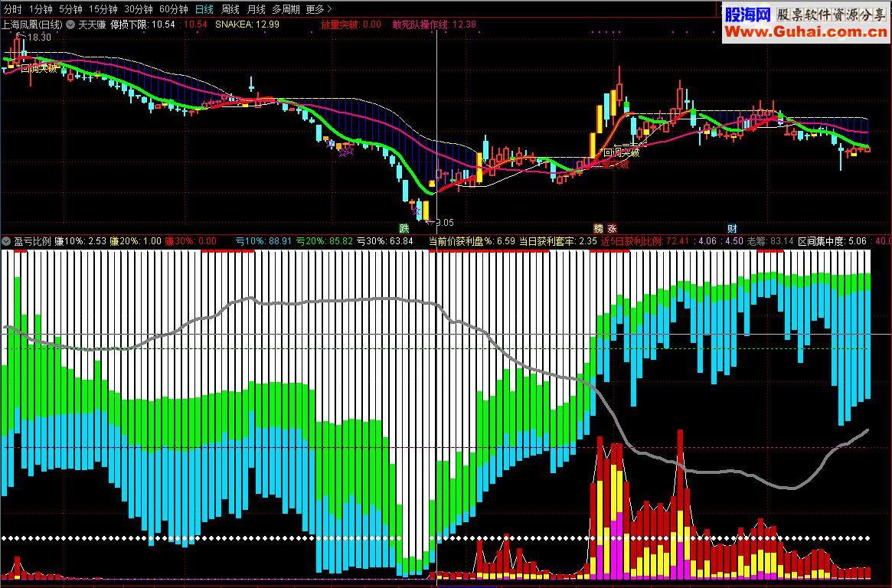Click the blue 财 marker icon

point(732,228)
